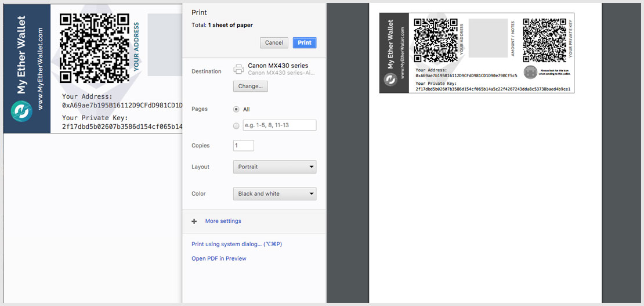Click 'My Ether Wallet' title on the page
Image resolution: width=644 pixels, height=306 pixels.
[x=22, y=55]
